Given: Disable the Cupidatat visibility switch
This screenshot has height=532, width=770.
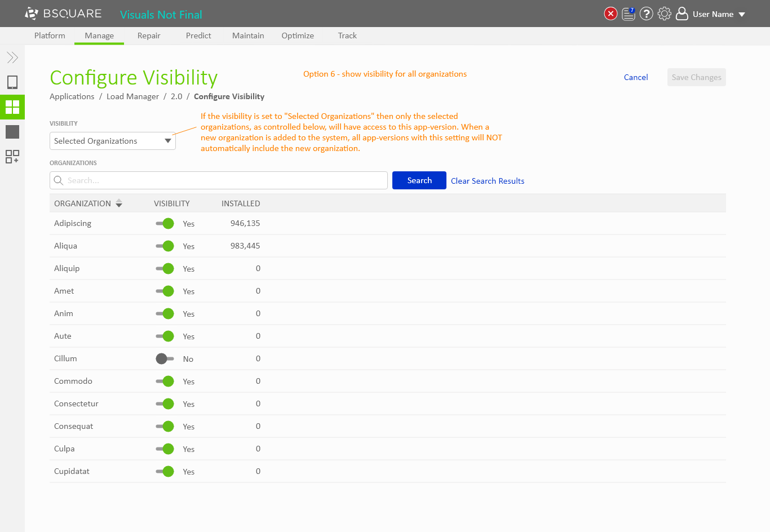Looking at the screenshot, I should pyautogui.click(x=165, y=472).
